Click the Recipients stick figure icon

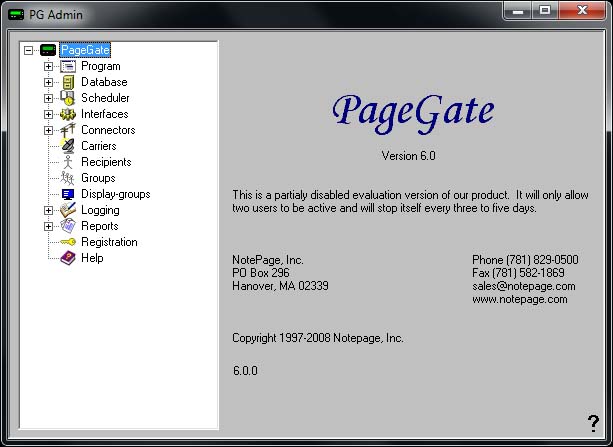coord(68,162)
